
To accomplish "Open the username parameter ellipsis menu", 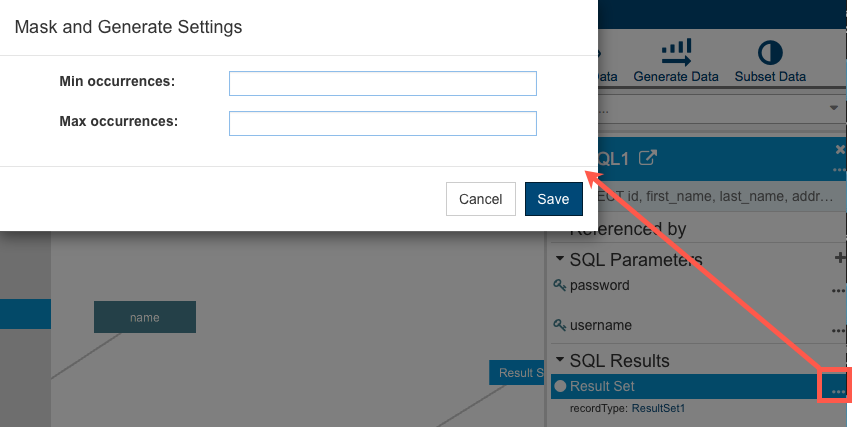I will tap(838, 331).
